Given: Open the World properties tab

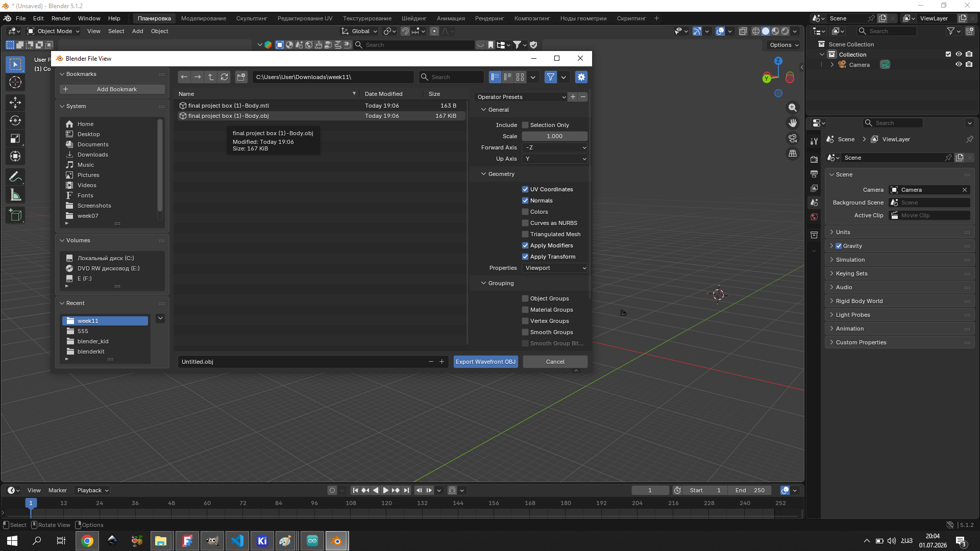Looking at the screenshot, I should tap(814, 217).
